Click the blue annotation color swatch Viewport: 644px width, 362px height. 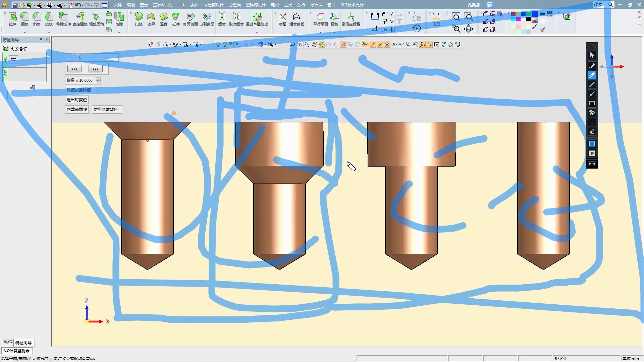(592, 144)
